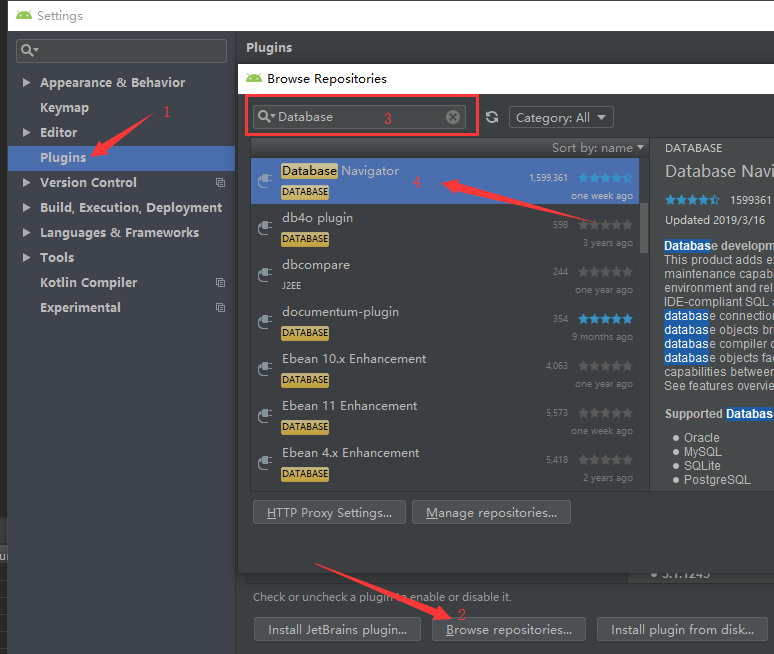Select the db4o plugin row
The width and height of the screenshot is (774, 654).
coord(445,228)
